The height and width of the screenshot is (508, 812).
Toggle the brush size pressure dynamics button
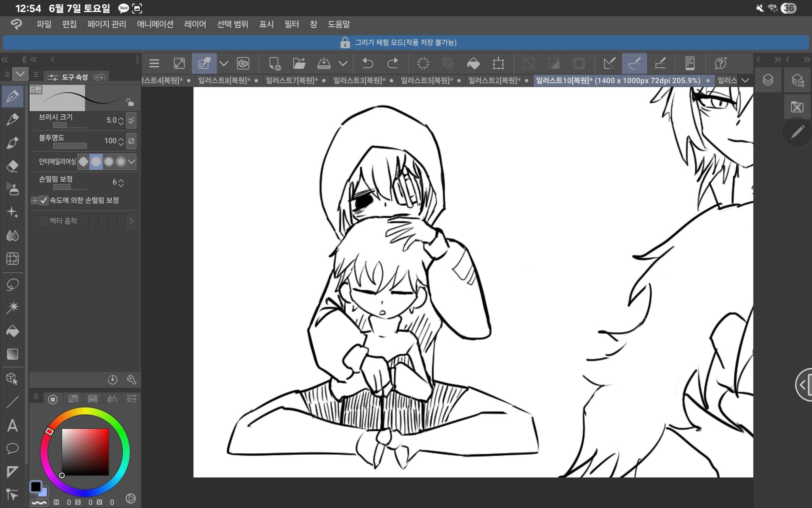[x=131, y=121]
